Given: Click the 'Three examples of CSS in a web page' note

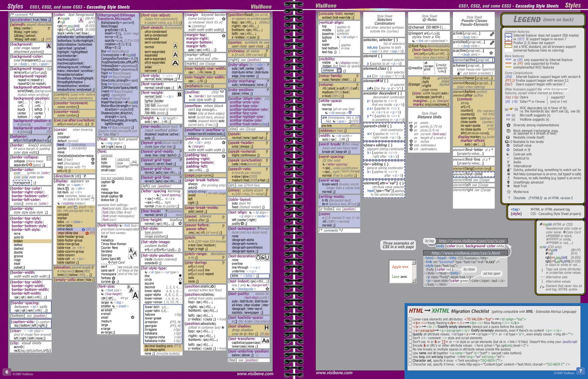Looking at the screenshot, I should [x=398, y=245].
